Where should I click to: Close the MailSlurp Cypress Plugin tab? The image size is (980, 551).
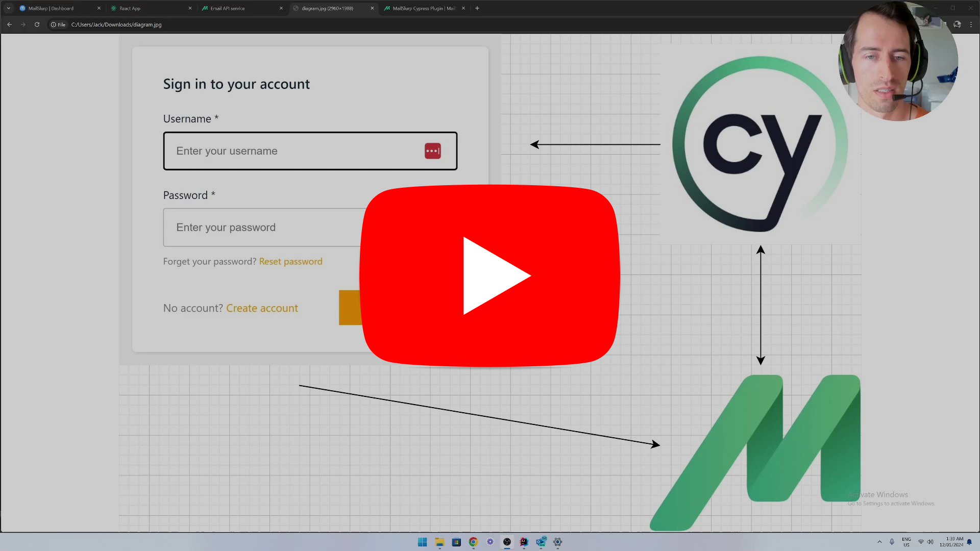[463, 8]
